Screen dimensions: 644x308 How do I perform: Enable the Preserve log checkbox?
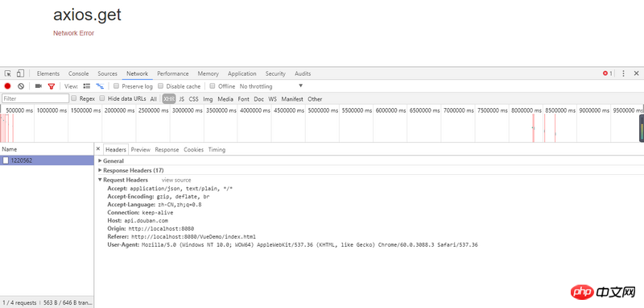point(116,86)
